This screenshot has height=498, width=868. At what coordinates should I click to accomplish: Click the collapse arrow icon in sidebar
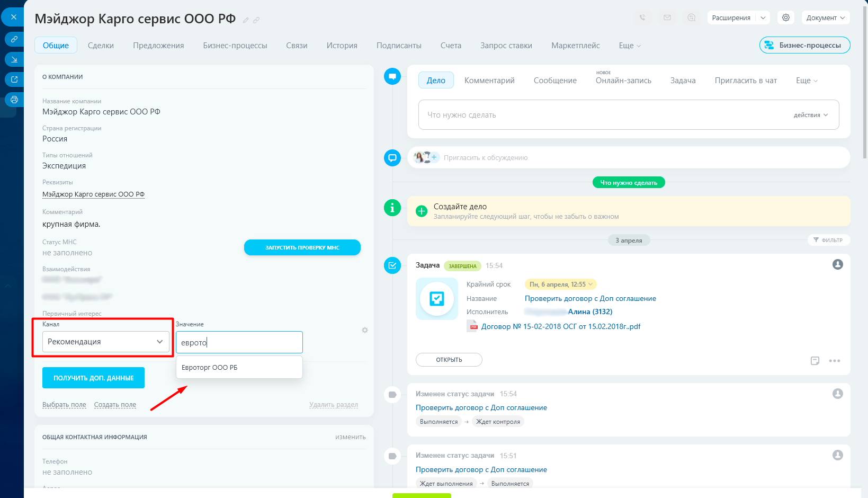14,59
